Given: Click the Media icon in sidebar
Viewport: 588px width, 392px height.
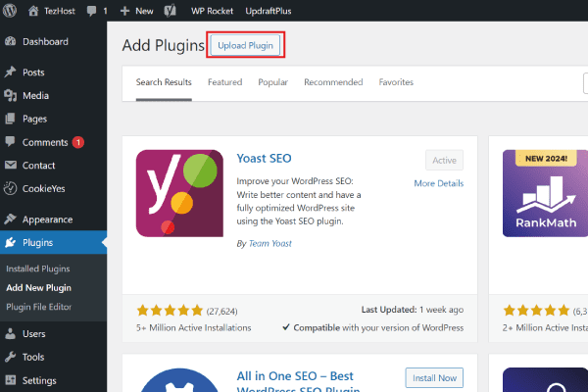Looking at the screenshot, I should click(x=11, y=95).
